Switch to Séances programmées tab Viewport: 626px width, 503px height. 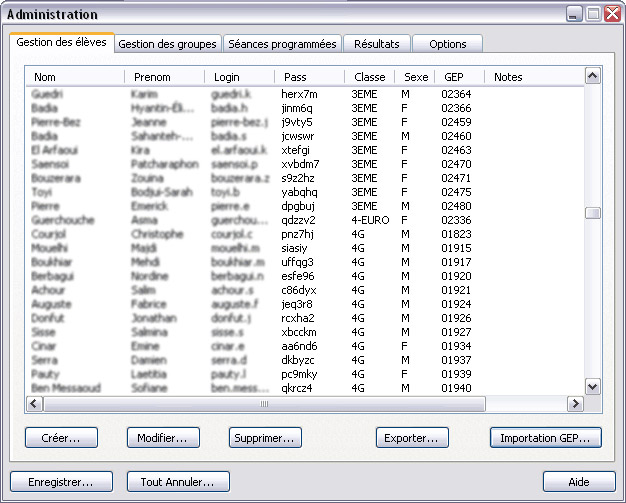(x=282, y=44)
